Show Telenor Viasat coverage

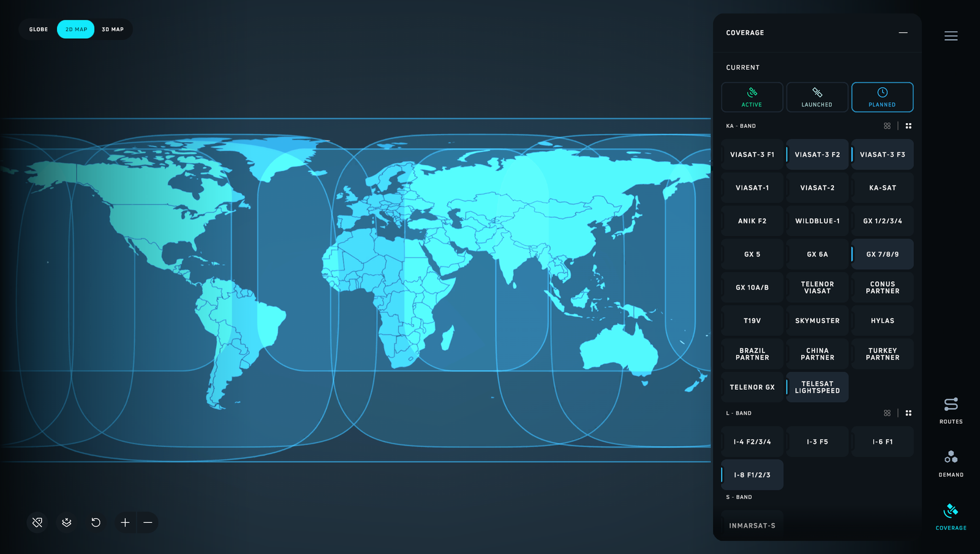click(x=817, y=288)
